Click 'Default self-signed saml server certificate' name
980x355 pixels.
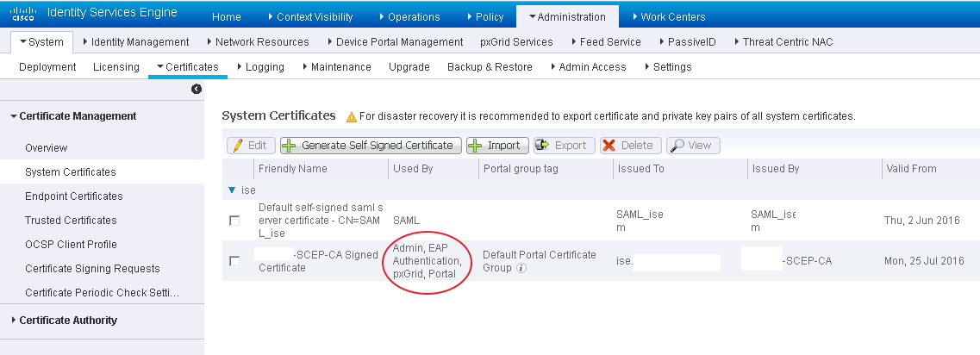321,220
